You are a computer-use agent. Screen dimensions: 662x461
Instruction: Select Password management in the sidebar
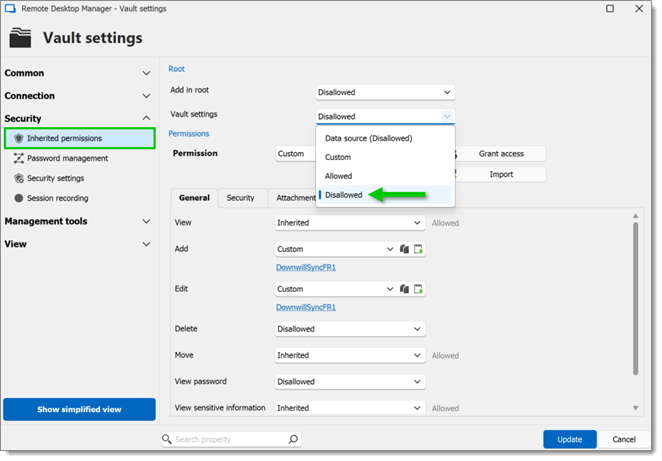68,158
